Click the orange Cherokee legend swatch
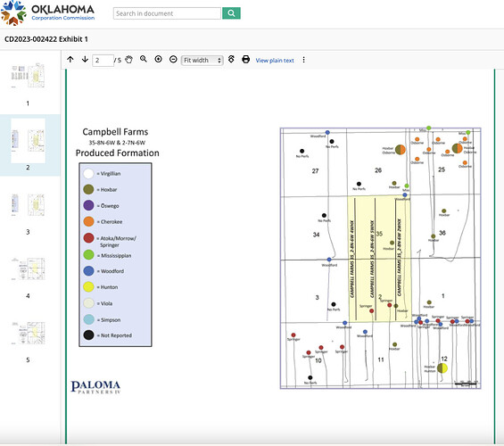Screen dimensions: 504x446 pos(88,221)
